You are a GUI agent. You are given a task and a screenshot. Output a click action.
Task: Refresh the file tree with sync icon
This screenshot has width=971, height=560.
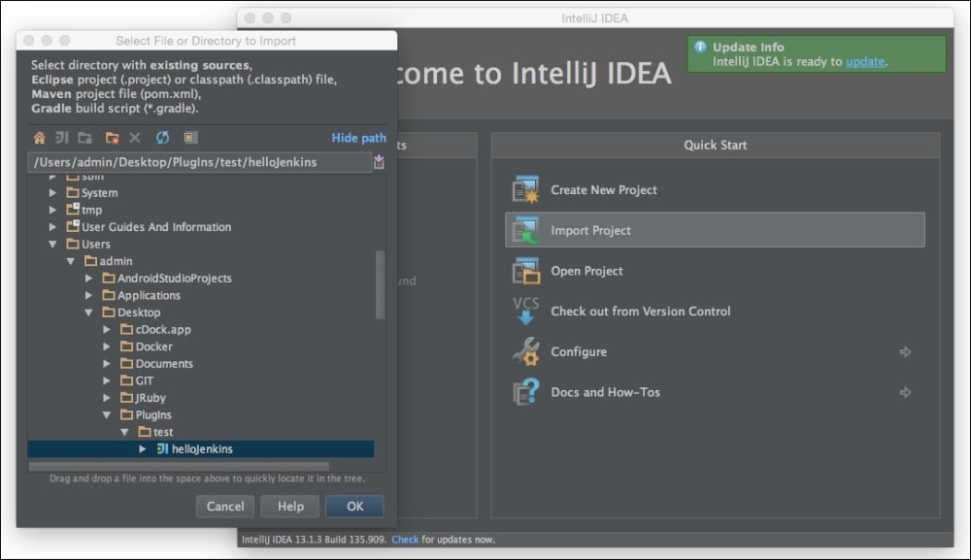click(162, 138)
